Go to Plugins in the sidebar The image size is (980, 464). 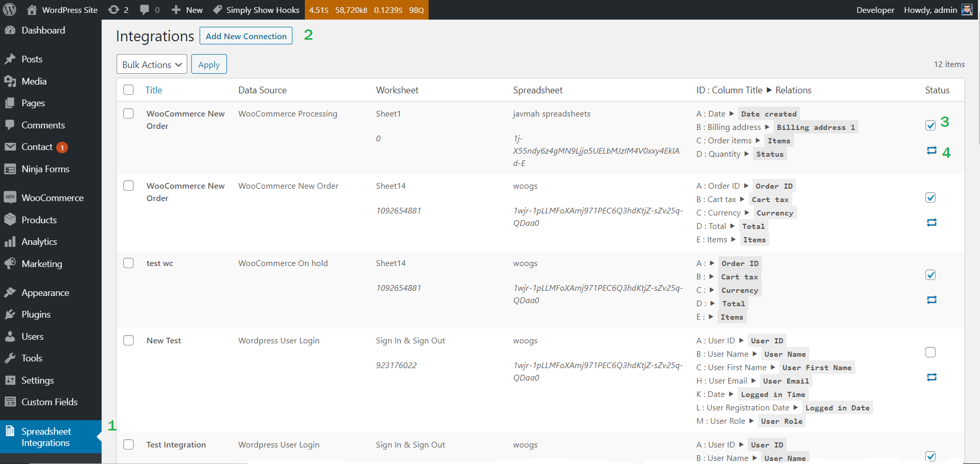[x=36, y=314]
